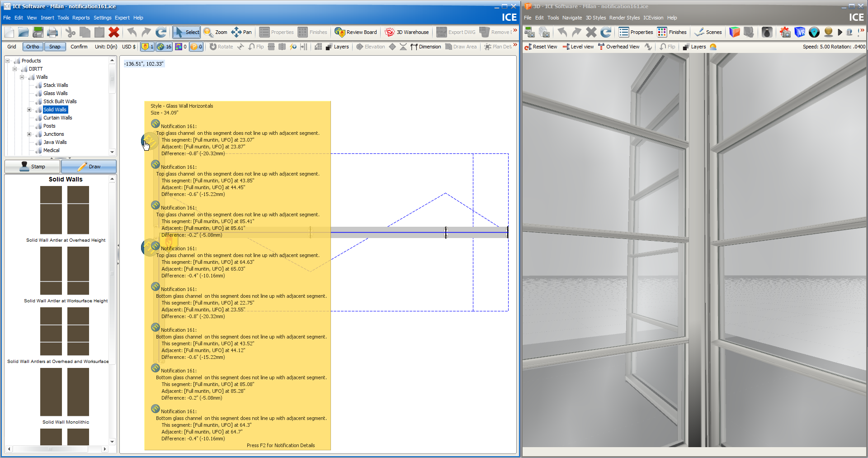Activate the Select tool

(x=186, y=32)
